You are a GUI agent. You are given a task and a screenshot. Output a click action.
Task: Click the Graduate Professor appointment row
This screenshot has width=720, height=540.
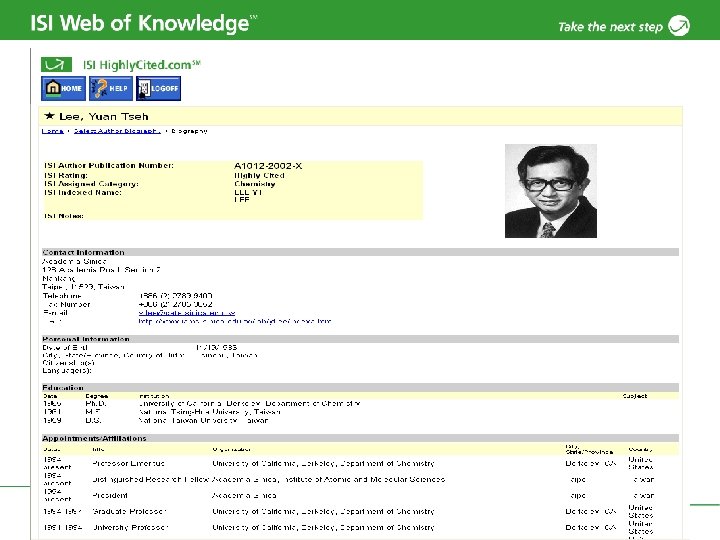coord(360,512)
